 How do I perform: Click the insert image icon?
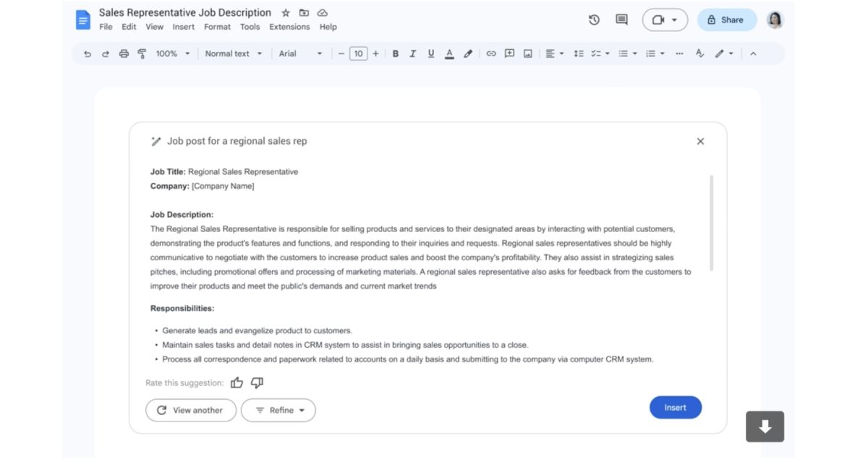pyautogui.click(x=527, y=53)
